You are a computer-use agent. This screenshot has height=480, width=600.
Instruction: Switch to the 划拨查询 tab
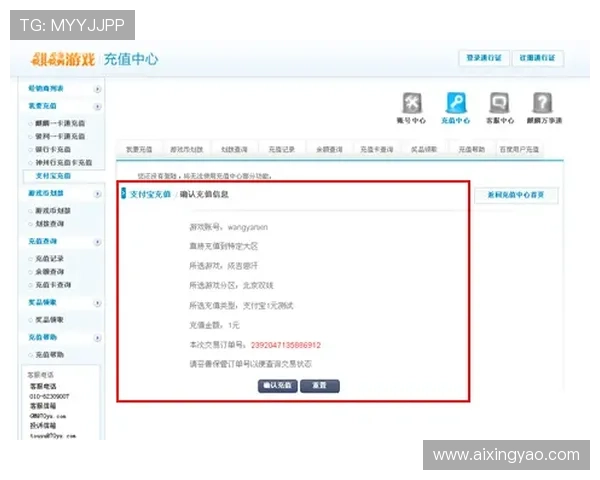234,149
